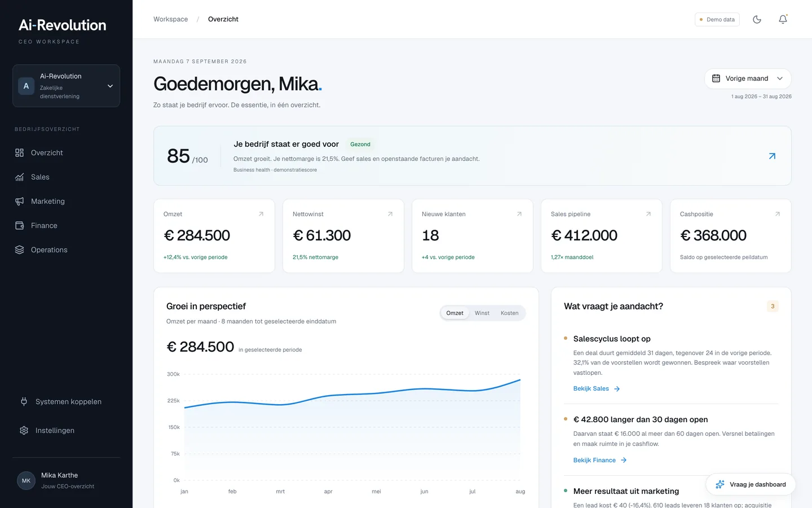Click the date range 1 aug – 31 aug 2026

click(761, 97)
